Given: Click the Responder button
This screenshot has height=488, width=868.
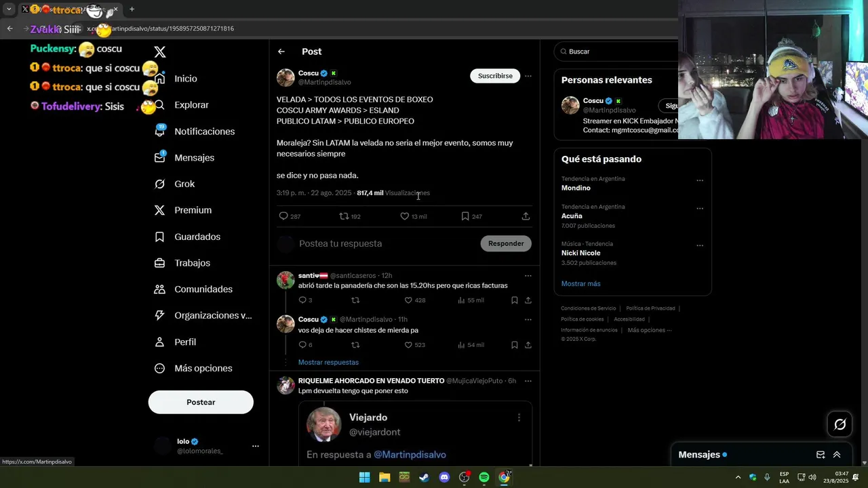Looking at the screenshot, I should [x=506, y=243].
